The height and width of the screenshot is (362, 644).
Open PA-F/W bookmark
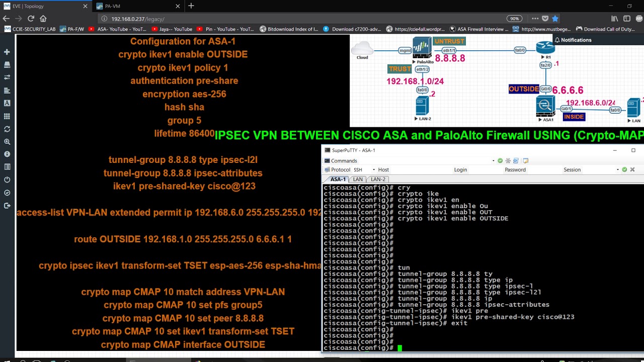click(x=72, y=29)
